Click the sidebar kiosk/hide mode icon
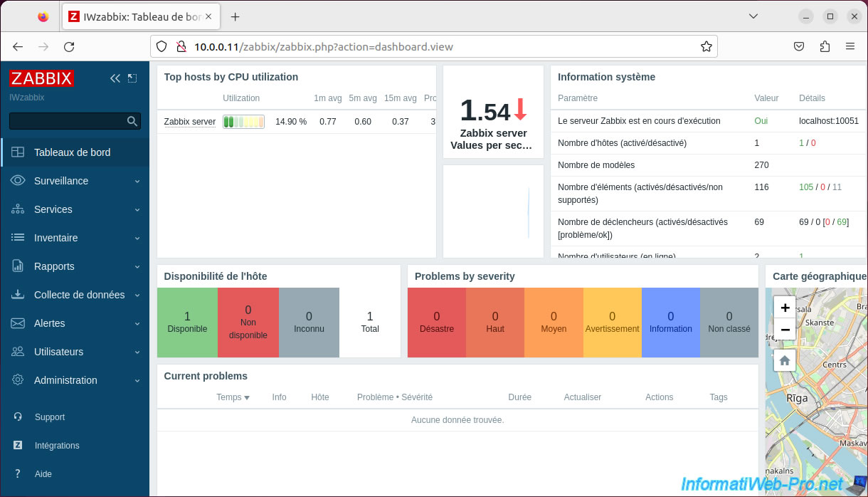Image resolution: width=868 pixels, height=497 pixels. [132, 78]
